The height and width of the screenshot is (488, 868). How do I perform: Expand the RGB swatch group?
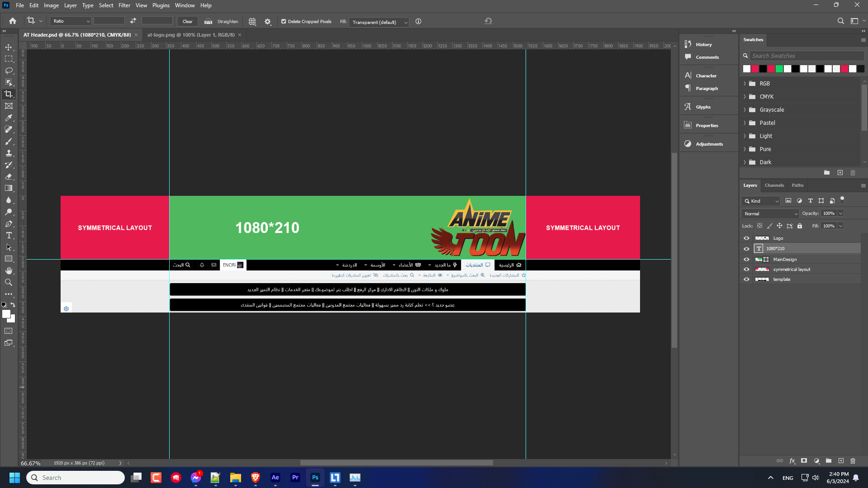[x=745, y=84]
